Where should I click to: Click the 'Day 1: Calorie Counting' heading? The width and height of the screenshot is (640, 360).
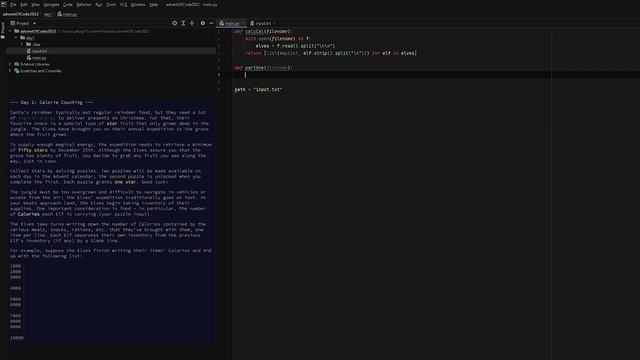[x=51, y=102]
